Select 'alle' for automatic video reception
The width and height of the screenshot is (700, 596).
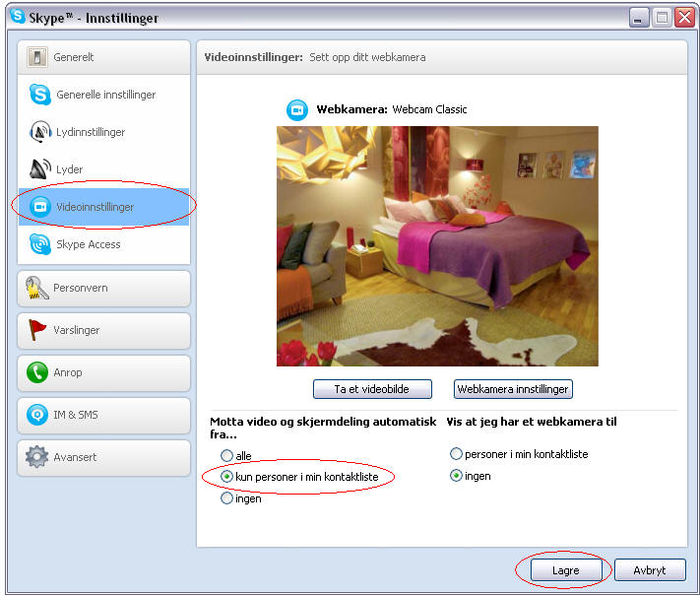226,455
